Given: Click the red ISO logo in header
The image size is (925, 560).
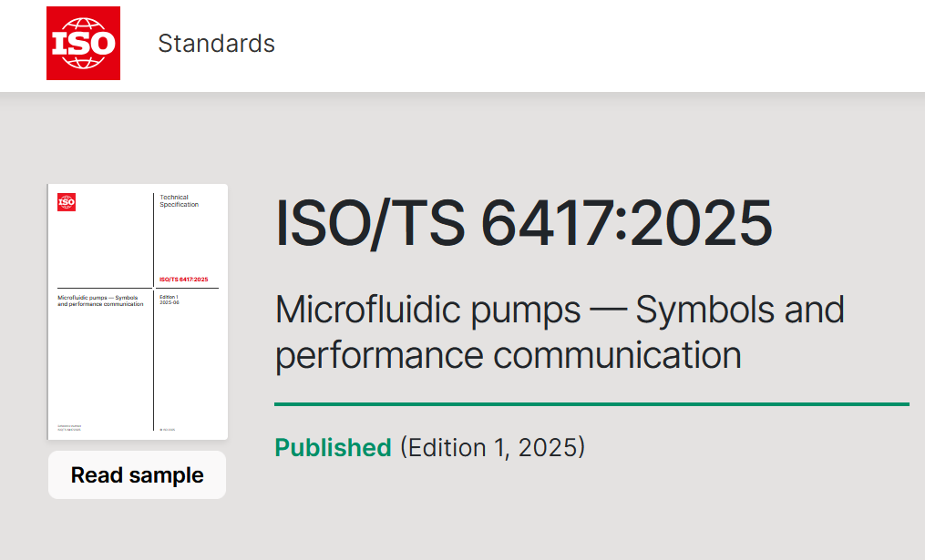Looking at the screenshot, I should pyautogui.click(x=83, y=43).
